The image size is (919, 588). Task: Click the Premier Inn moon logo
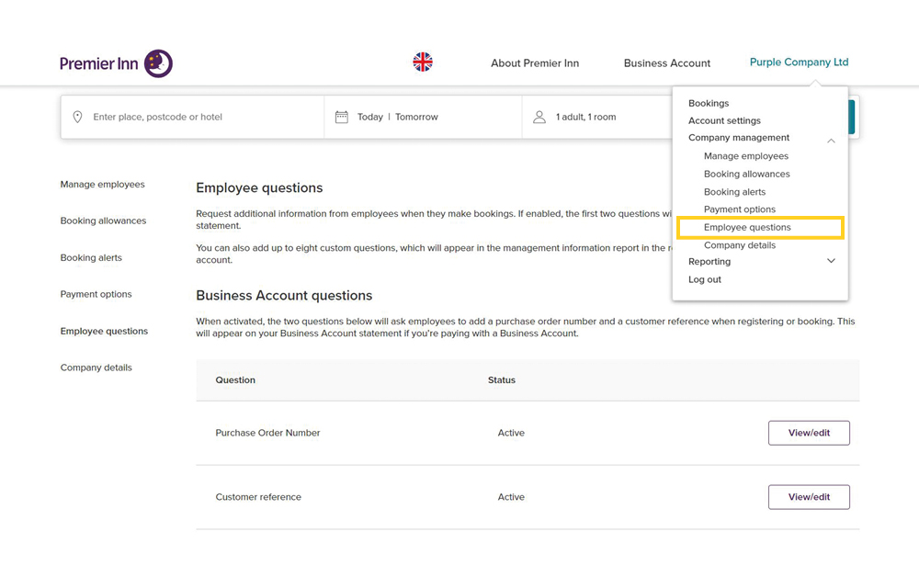158,63
